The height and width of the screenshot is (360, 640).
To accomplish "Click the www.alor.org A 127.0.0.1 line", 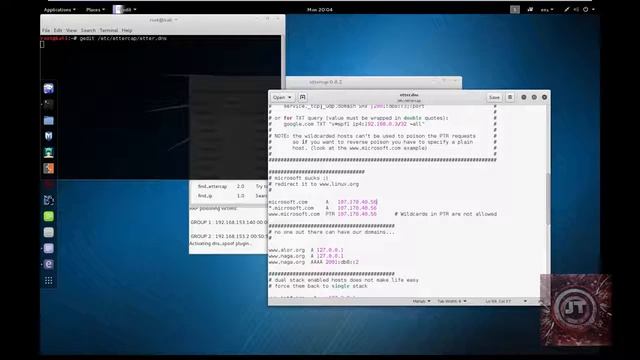I will (306, 250).
